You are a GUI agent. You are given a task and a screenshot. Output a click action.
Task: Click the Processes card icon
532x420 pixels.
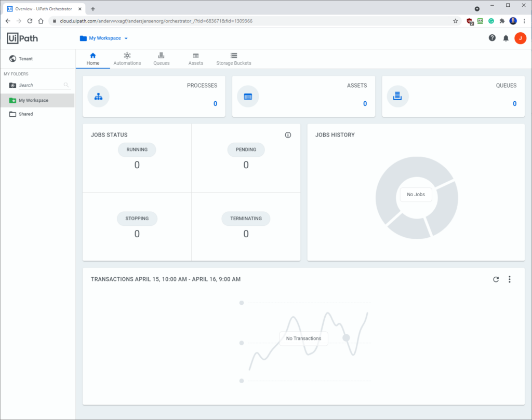(98, 97)
